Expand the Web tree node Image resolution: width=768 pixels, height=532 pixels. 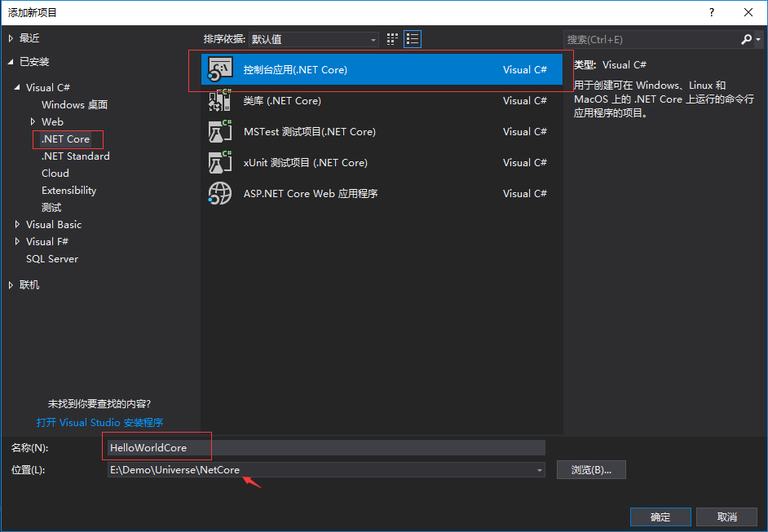[33, 121]
